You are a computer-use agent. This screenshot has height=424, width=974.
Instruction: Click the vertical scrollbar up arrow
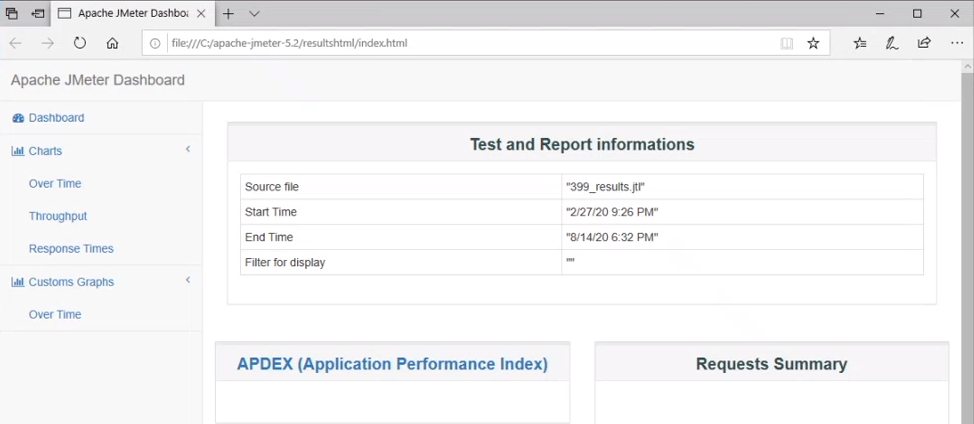(x=967, y=66)
